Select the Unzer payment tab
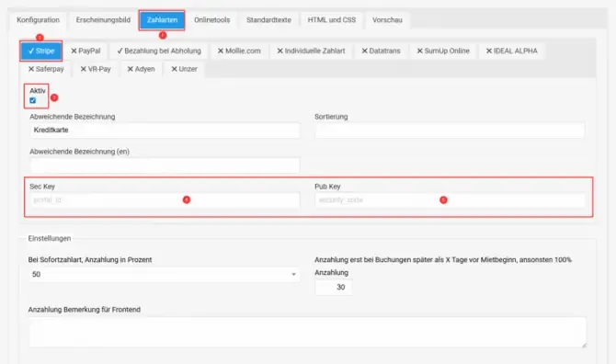The height and width of the screenshot is (364, 616). pos(184,69)
